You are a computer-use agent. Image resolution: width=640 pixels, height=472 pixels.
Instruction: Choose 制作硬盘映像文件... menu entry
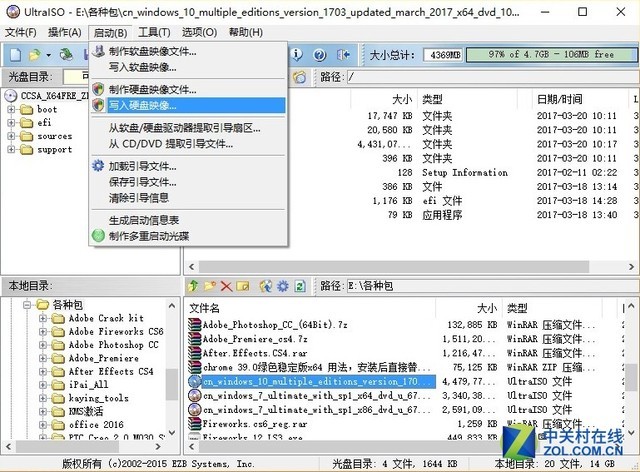coord(188,89)
